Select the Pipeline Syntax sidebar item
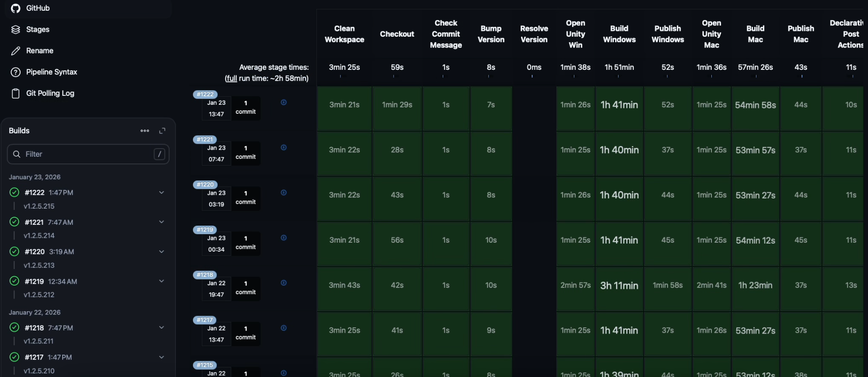The height and width of the screenshot is (377, 868). (51, 72)
